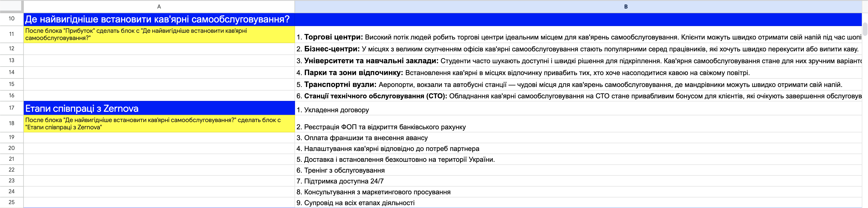This screenshot has width=868, height=208.
Task: Click the vertical scrollbar thumb
Action: pyautogui.click(x=865, y=29)
